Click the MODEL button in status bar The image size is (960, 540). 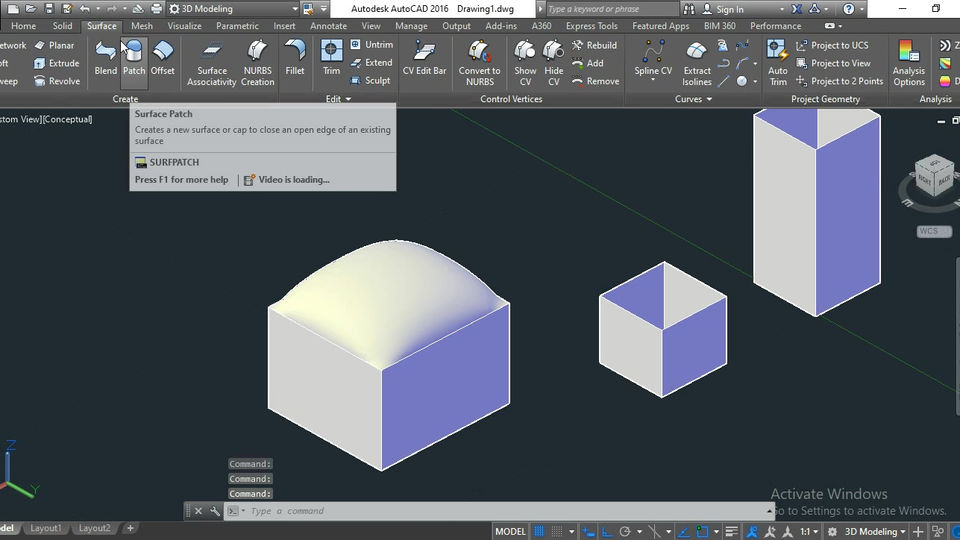pos(510,531)
